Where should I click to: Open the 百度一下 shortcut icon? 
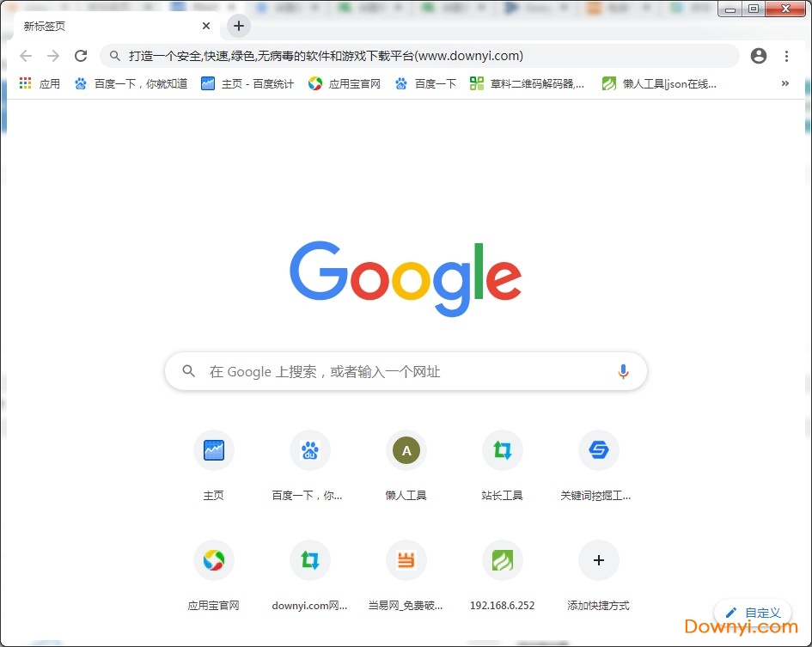tap(310, 450)
